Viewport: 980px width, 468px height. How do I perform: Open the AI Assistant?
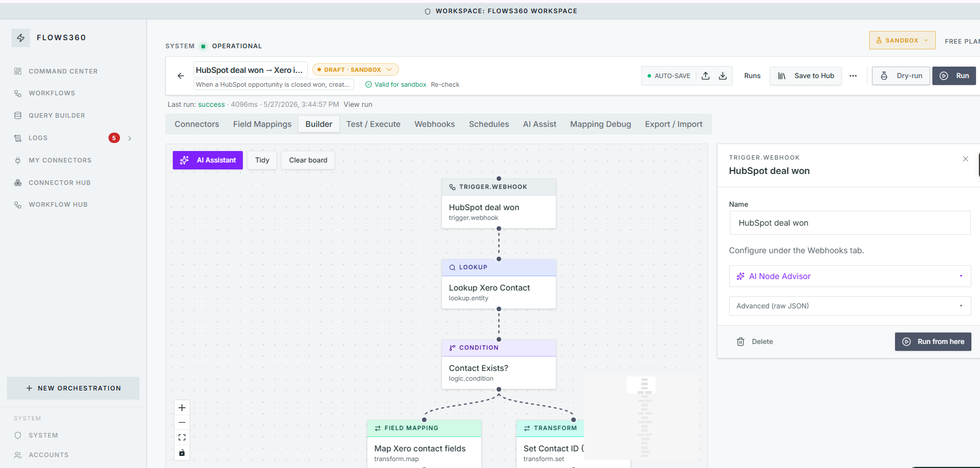pyautogui.click(x=208, y=160)
